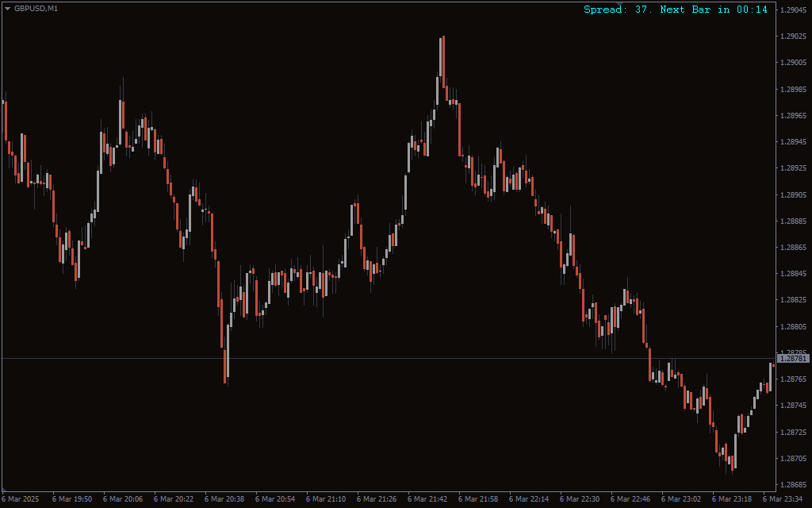Click the current price tag 1.28781
Viewport: 812px width, 508px height.
tap(793, 359)
